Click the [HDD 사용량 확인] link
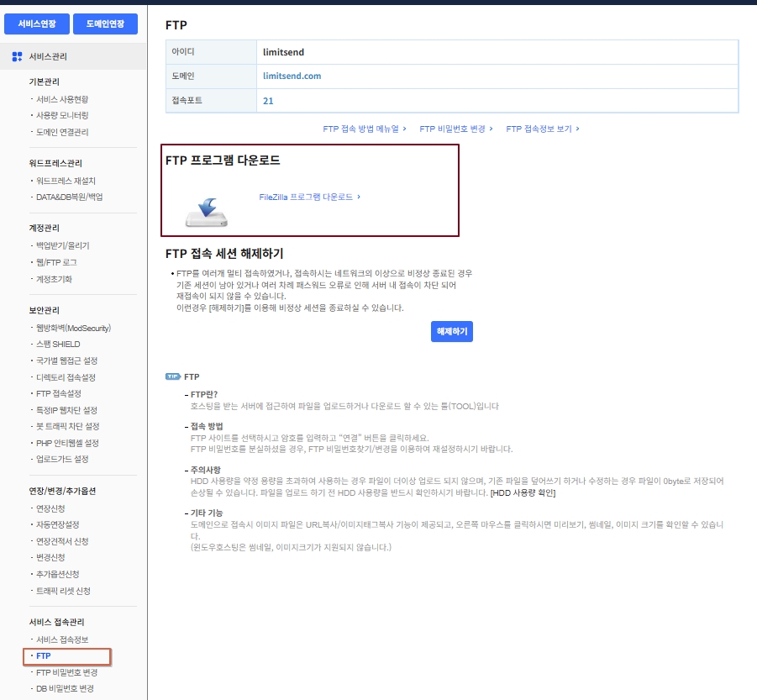Image resolution: width=757 pixels, height=700 pixels. click(x=523, y=492)
